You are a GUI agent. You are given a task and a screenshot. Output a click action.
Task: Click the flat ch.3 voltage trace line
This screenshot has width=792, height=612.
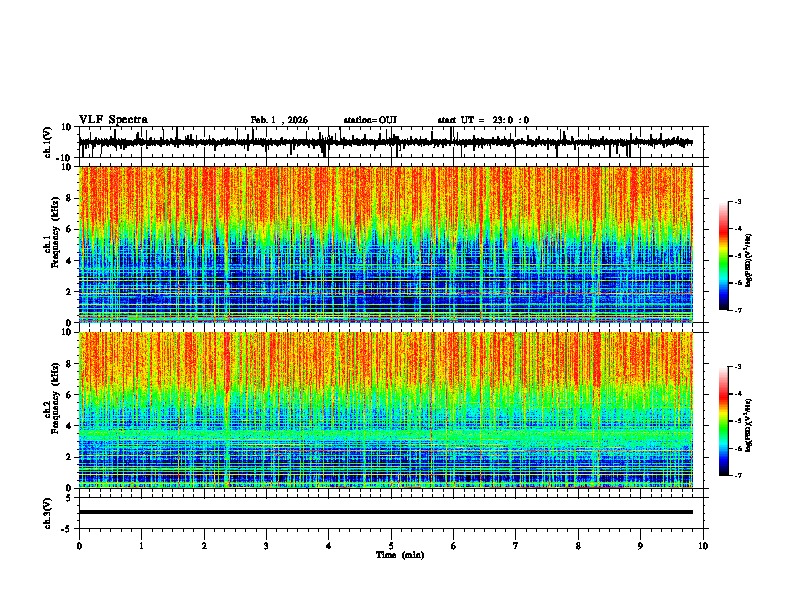[x=386, y=512]
